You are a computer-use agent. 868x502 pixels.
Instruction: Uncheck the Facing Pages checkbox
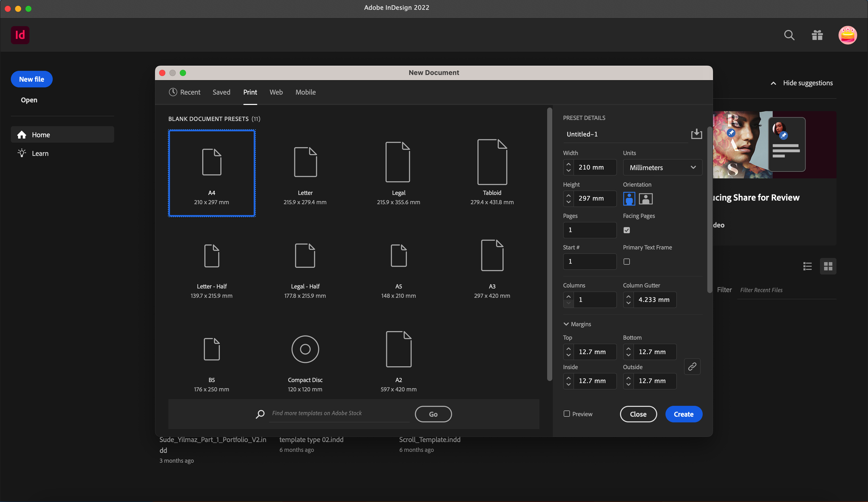pyautogui.click(x=627, y=230)
